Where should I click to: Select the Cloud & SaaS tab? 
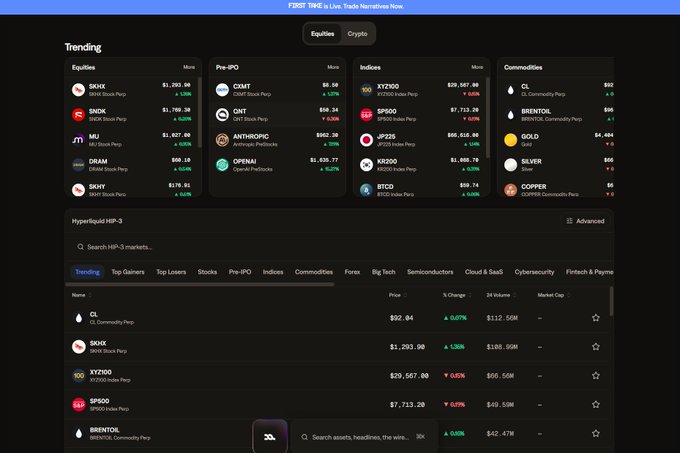484,272
